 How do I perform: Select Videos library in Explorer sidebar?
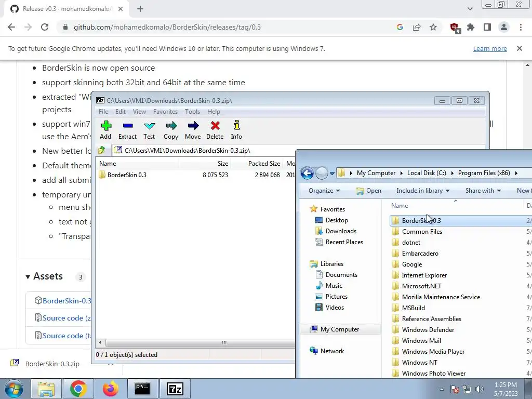(x=329, y=308)
